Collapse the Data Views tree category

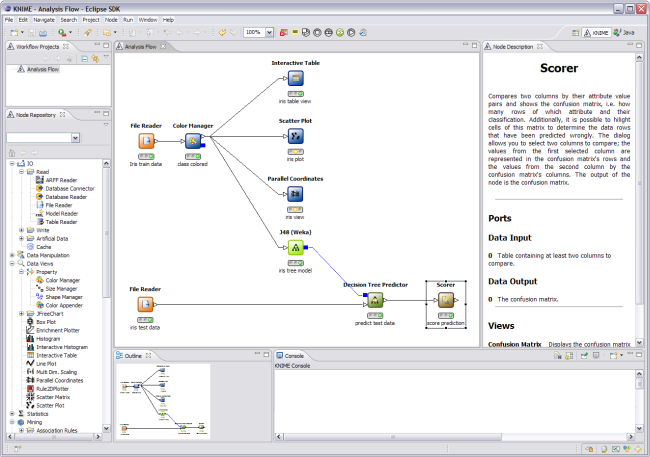pyautogui.click(x=12, y=263)
